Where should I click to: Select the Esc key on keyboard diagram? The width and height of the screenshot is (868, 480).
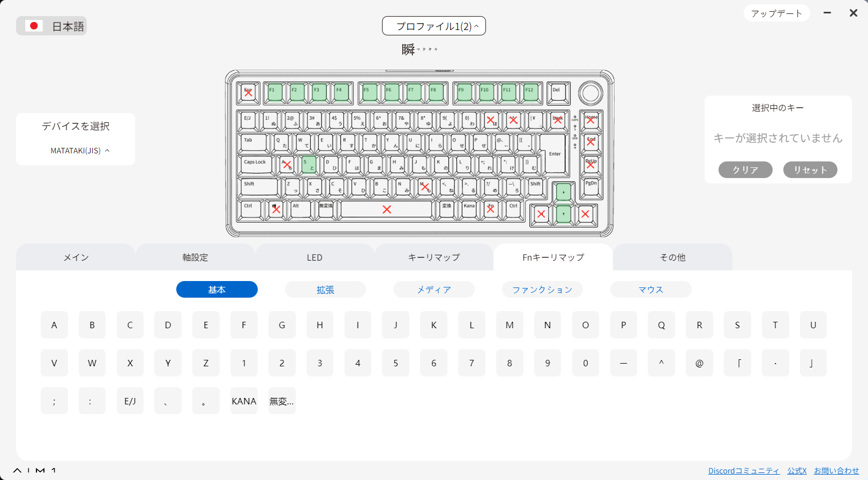[248, 93]
